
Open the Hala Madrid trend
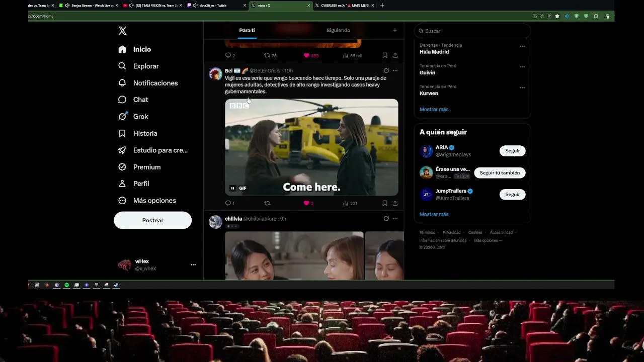pos(434,52)
